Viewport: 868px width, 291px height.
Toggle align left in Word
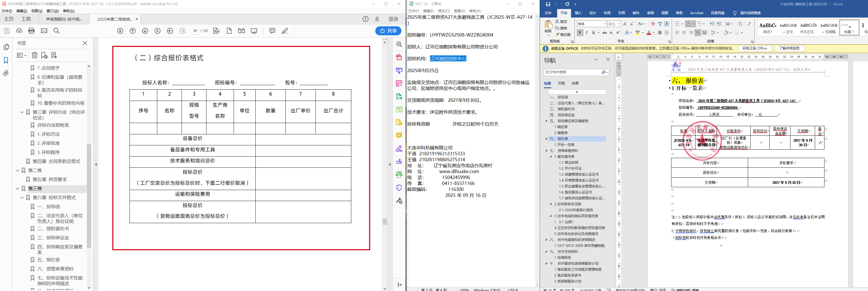click(677, 33)
